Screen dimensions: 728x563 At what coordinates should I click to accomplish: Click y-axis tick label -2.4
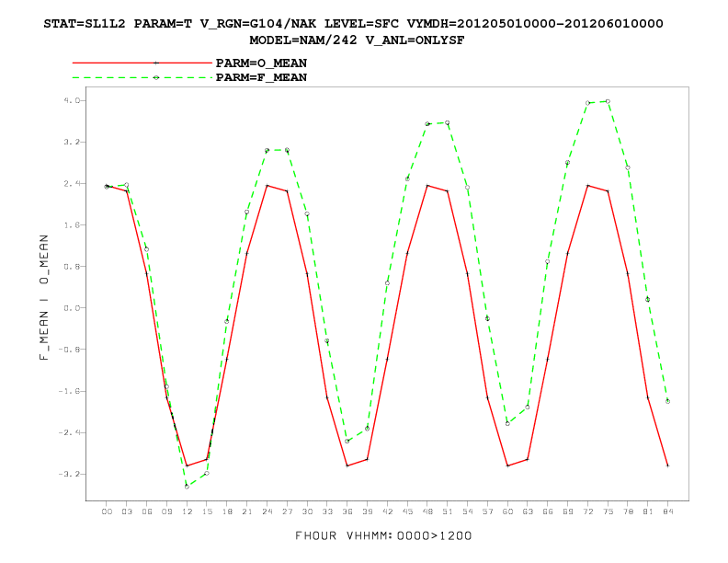pyautogui.click(x=68, y=432)
